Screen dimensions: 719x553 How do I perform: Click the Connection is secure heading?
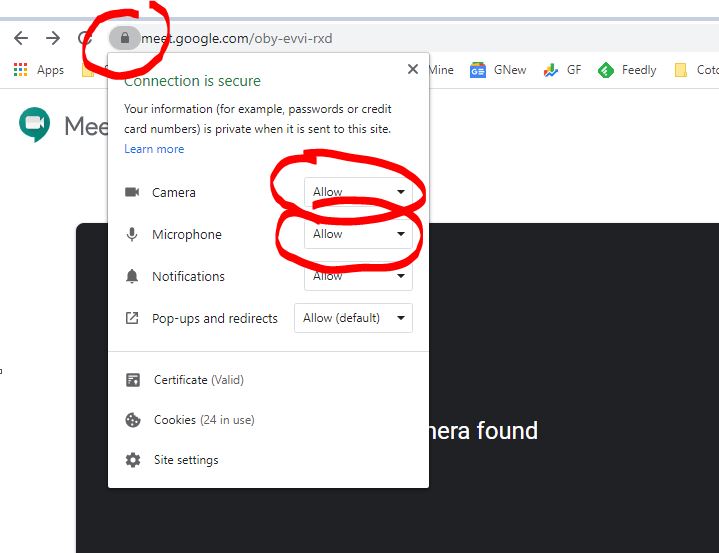tap(192, 81)
